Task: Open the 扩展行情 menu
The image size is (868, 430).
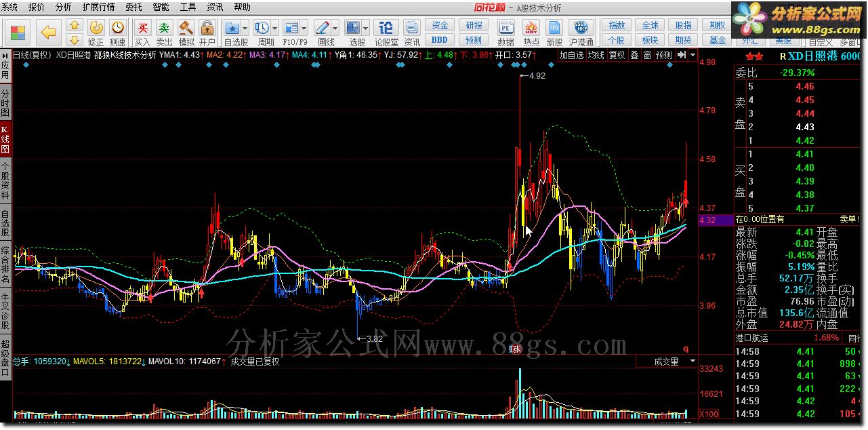Action: tap(98, 7)
